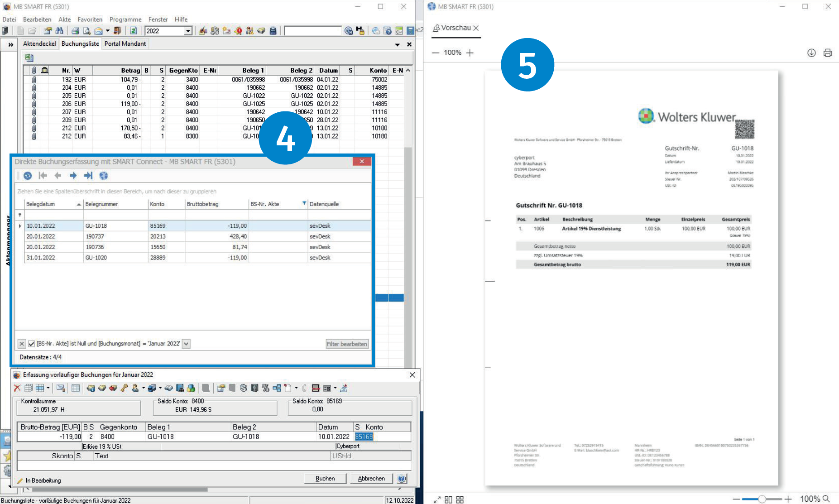
Task: Click the Excel export icon above booking list
Action: pyautogui.click(x=29, y=58)
